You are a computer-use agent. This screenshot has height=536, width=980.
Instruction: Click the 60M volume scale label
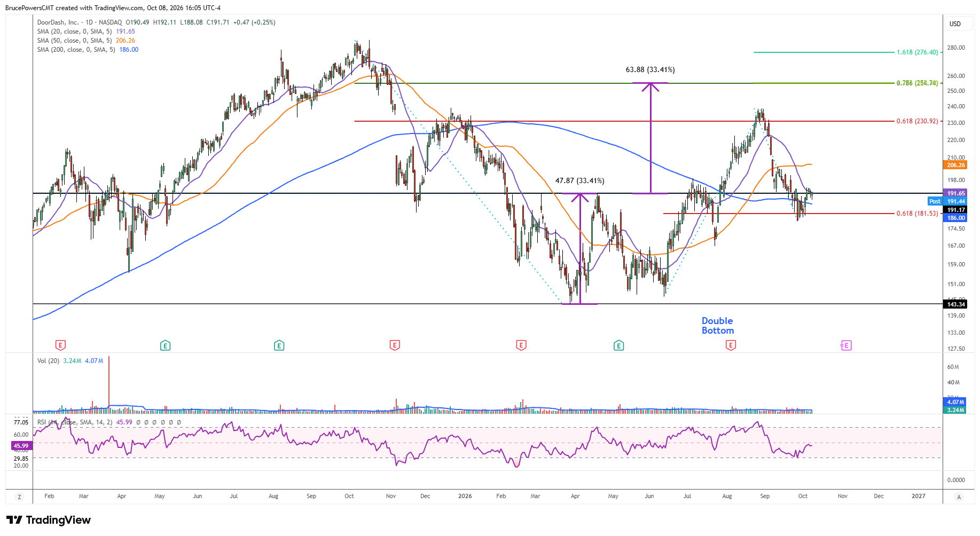tap(953, 367)
